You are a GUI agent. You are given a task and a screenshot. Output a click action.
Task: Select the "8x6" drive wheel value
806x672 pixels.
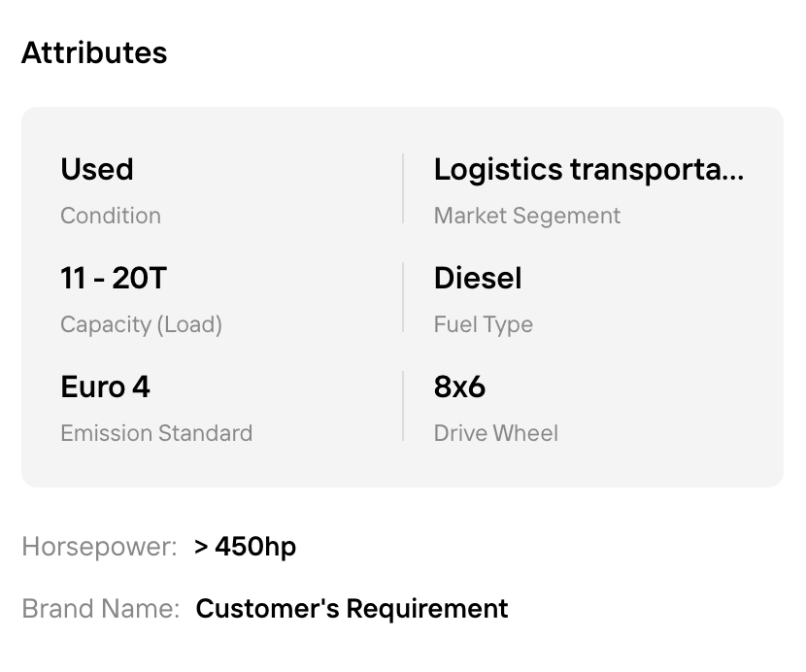pos(459,387)
